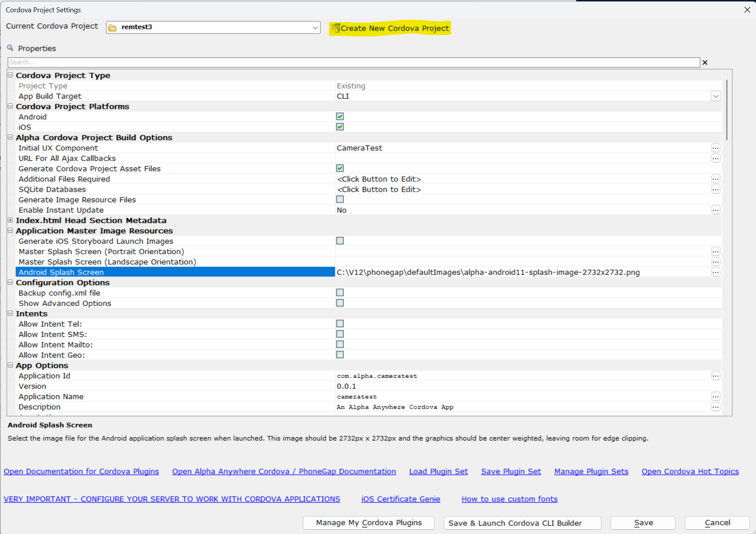Open ellipsis editor for Application Name
The width and height of the screenshot is (756, 534).
[x=715, y=397]
